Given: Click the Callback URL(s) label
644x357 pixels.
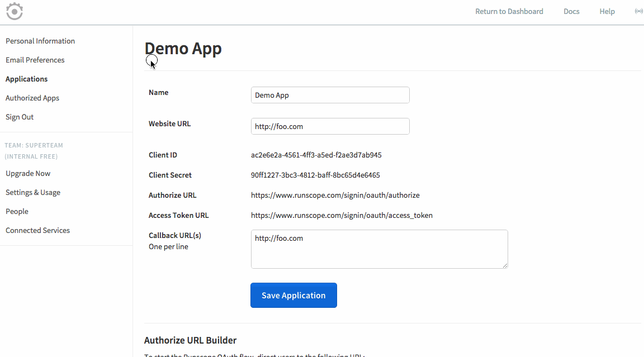Looking at the screenshot, I should [x=175, y=236].
